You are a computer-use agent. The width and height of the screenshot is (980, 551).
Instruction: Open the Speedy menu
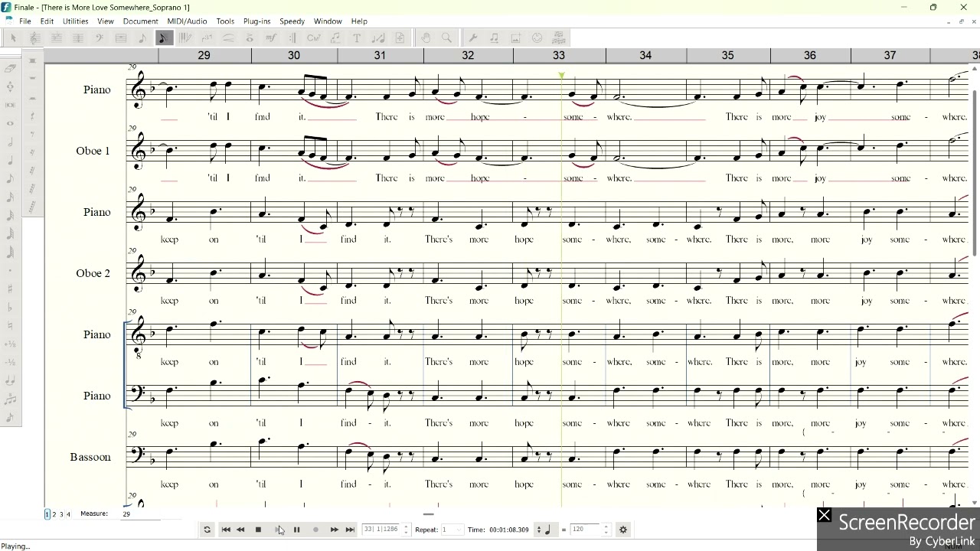point(292,21)
